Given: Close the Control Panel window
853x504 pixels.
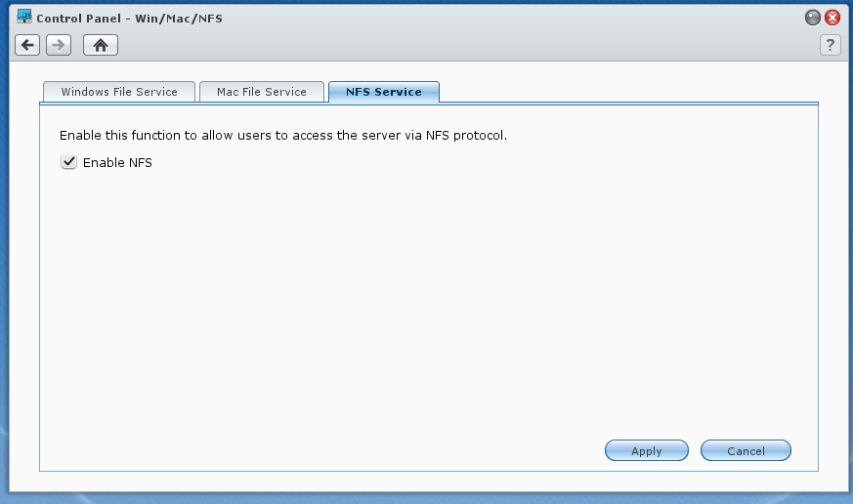Looking at the screenshot, I should click(x=832, y=18).
